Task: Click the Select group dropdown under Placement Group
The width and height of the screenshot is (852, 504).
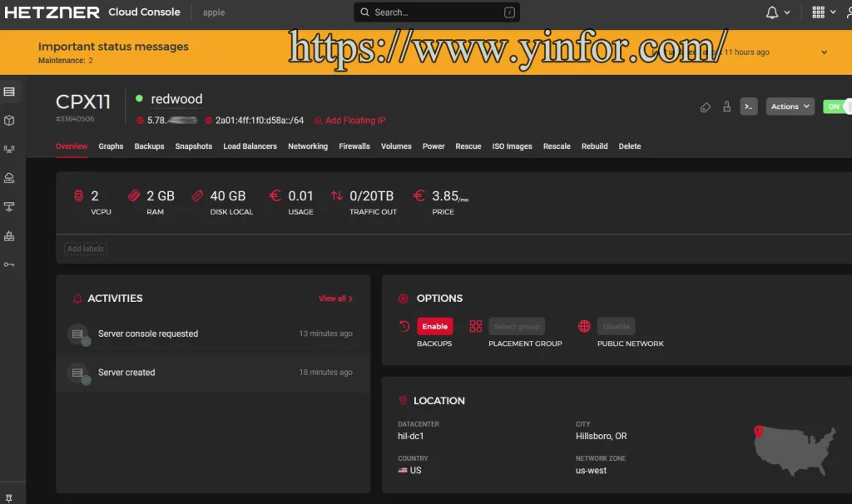Action: pos(517,326)
